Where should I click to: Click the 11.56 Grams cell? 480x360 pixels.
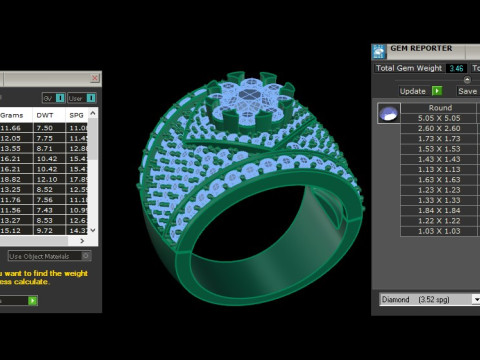(16, 210)
